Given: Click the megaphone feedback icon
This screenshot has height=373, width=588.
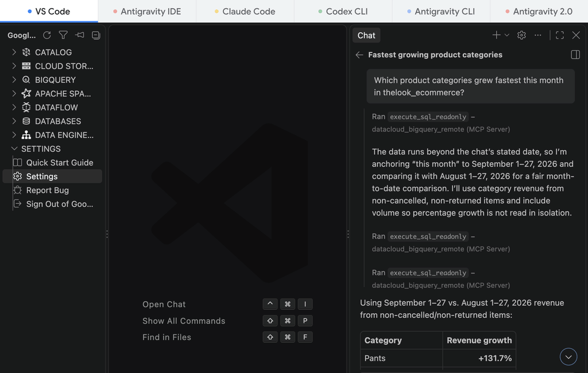Looking at the screenshot, I should click(79, 35).
